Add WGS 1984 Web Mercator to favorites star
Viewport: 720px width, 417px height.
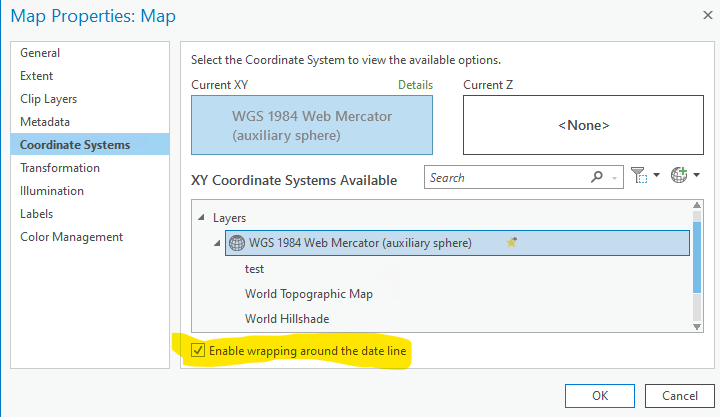512,242
